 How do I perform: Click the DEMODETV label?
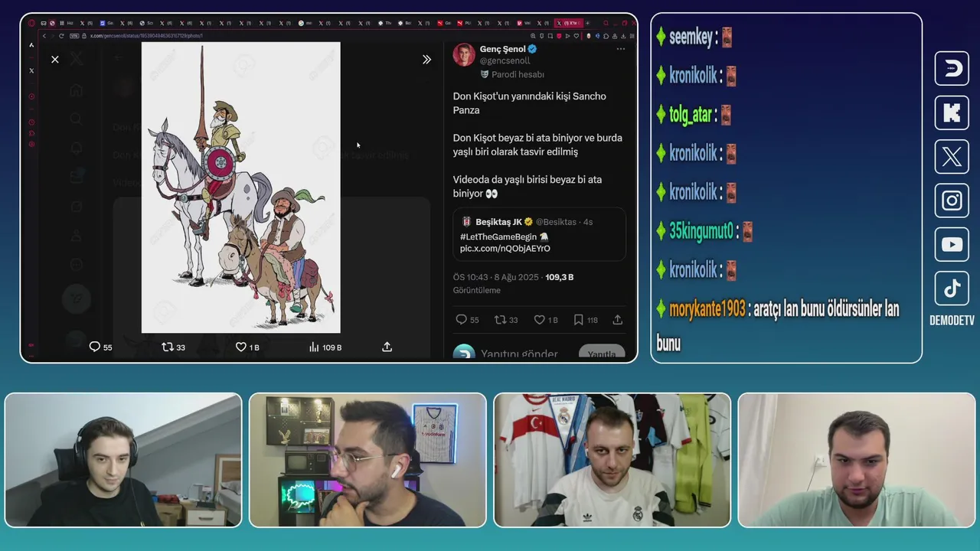(x=952, y=321)
